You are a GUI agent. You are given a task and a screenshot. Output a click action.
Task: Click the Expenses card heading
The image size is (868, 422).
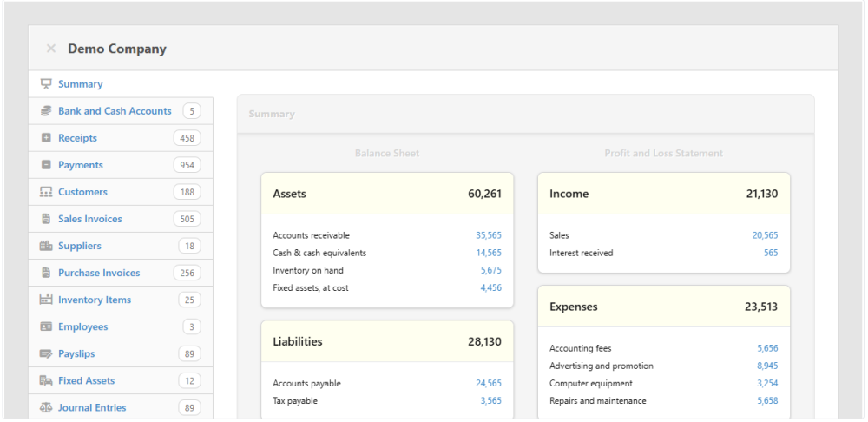pos(574,307)
